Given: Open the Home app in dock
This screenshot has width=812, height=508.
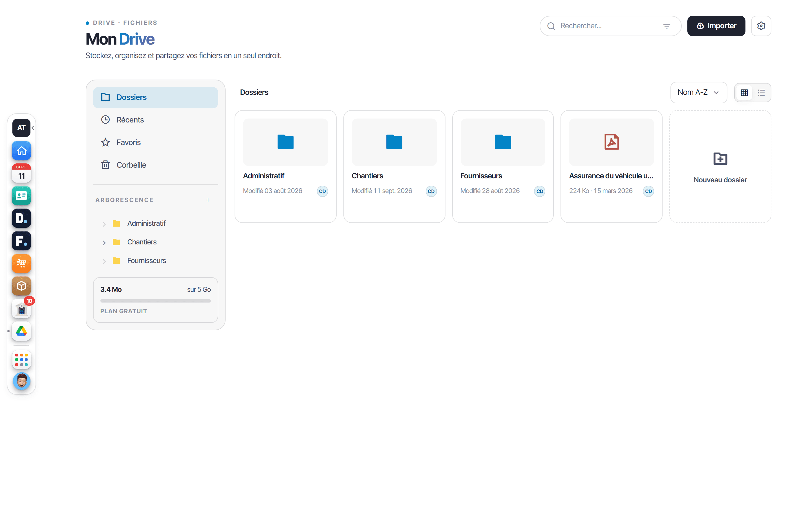Looking at the screenshot, I should pyautogui.click(x=21, y=150).
